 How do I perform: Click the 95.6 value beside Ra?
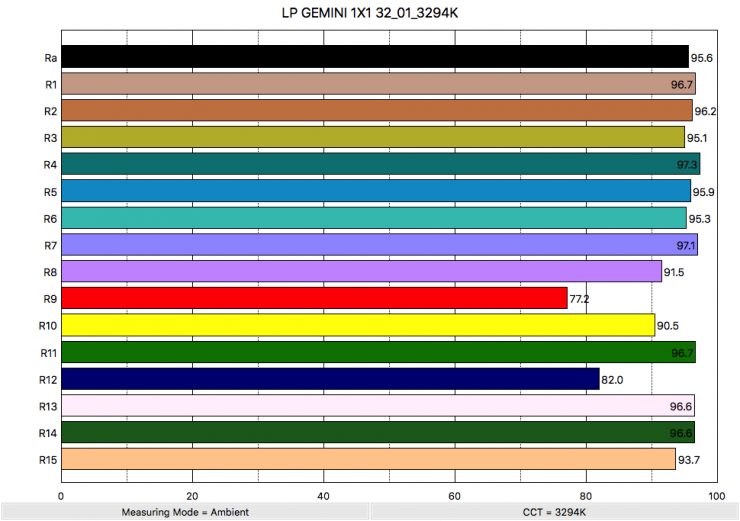coord(703,58)
